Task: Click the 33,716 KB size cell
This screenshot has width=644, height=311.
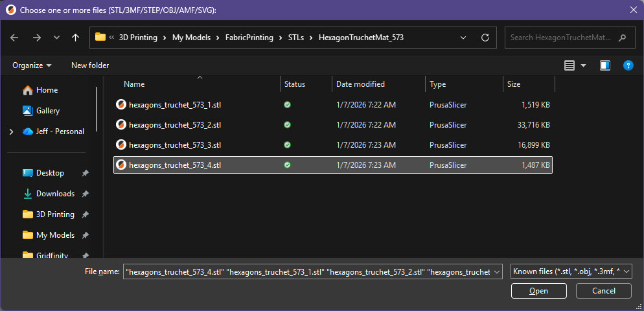Action: click(533, 125)
